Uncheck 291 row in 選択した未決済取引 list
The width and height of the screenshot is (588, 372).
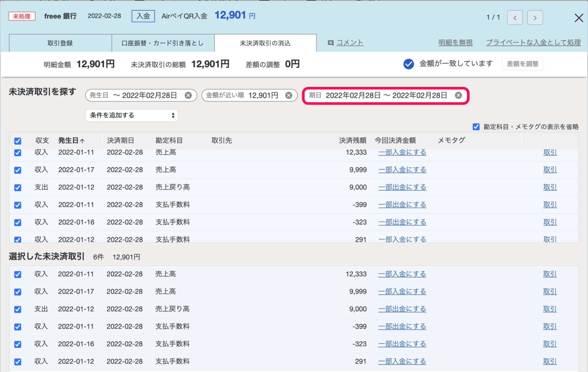(x=18, y=362)
